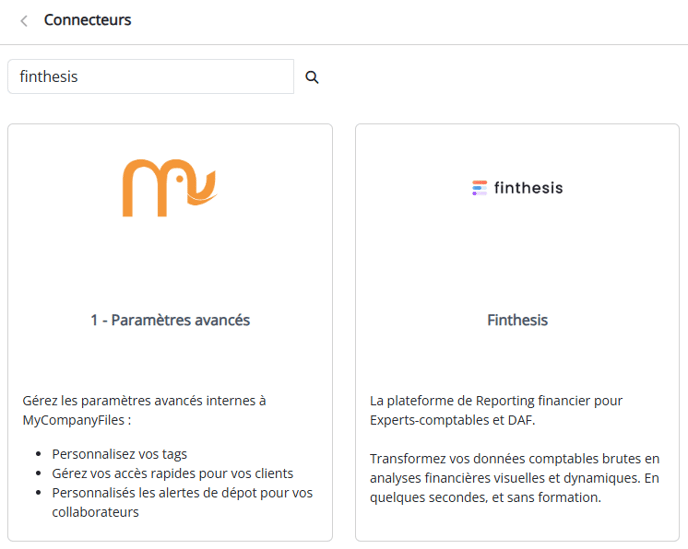Click the colored stripes finthesis icon

tap(479, 188)
